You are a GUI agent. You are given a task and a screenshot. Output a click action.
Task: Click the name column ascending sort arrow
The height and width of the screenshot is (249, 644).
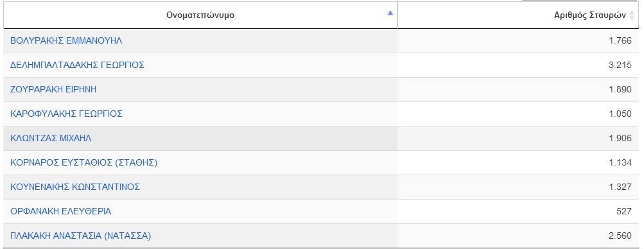(390, 13)
